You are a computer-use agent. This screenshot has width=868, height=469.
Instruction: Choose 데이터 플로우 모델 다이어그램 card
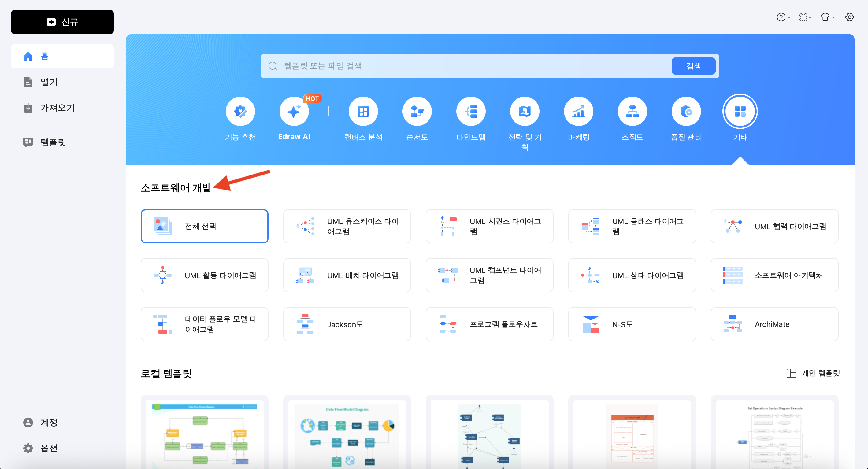(205, 324)
